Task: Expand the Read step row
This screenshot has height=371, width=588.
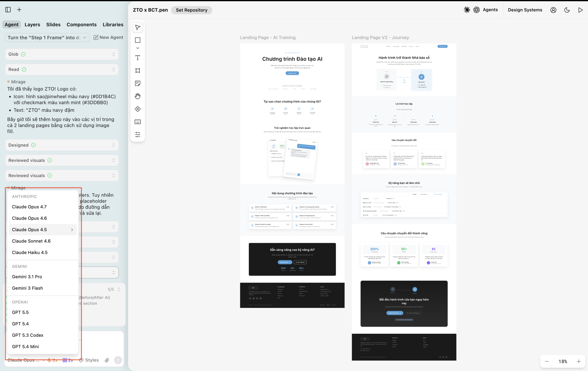Action: (x=62, y=69)
